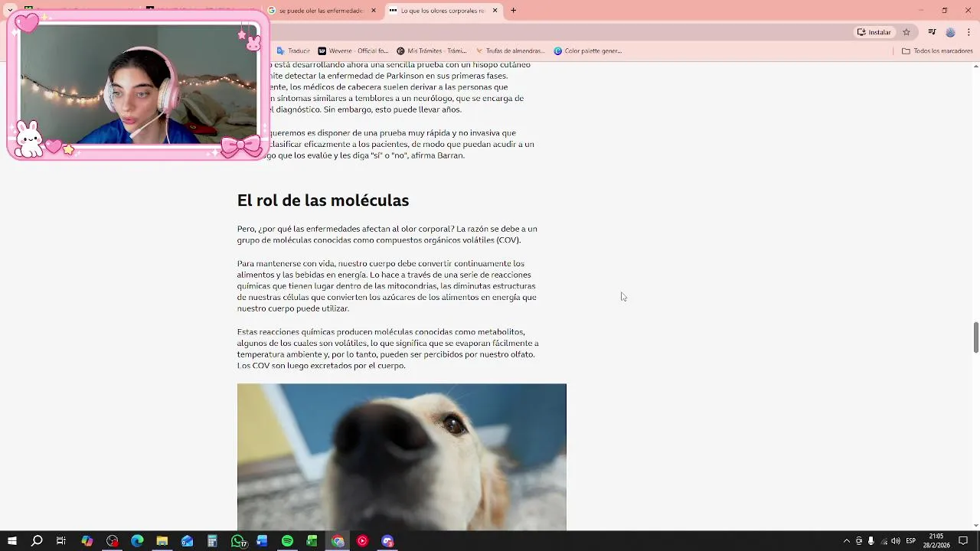This screenshot has width=980, height=551.
Task: Click the page vertical scrollbar thumb
Action: point(976,337)
